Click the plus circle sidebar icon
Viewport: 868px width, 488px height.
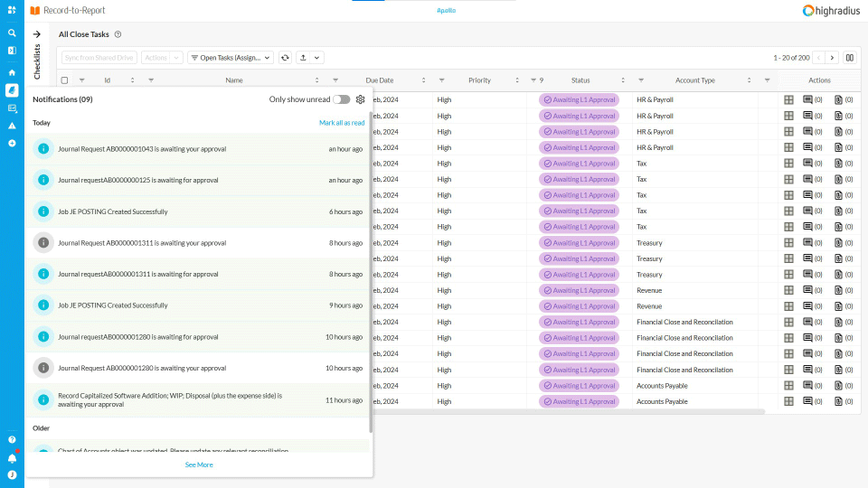coord(12,144)
